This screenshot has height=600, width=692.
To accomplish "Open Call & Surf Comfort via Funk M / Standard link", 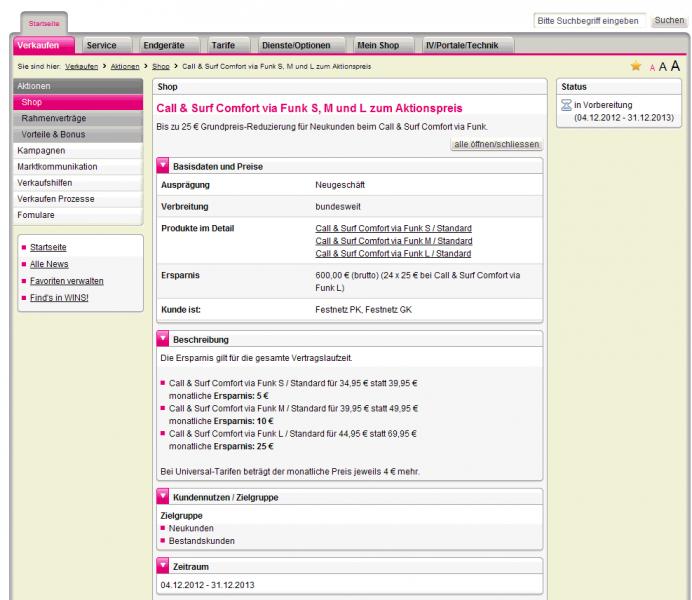I will 394,241.
